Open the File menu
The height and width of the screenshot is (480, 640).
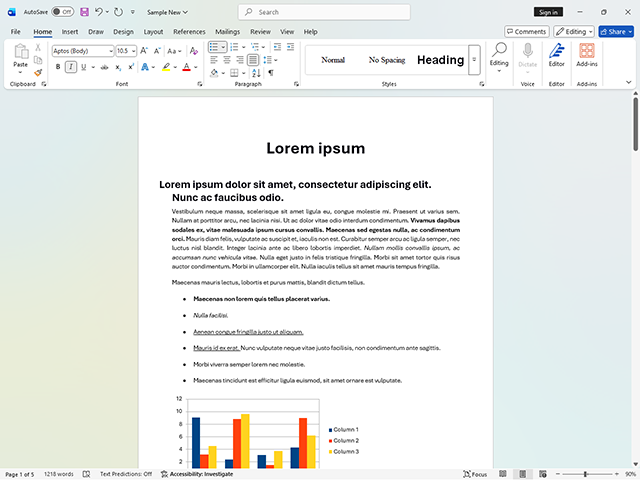(x=16, y=31)
